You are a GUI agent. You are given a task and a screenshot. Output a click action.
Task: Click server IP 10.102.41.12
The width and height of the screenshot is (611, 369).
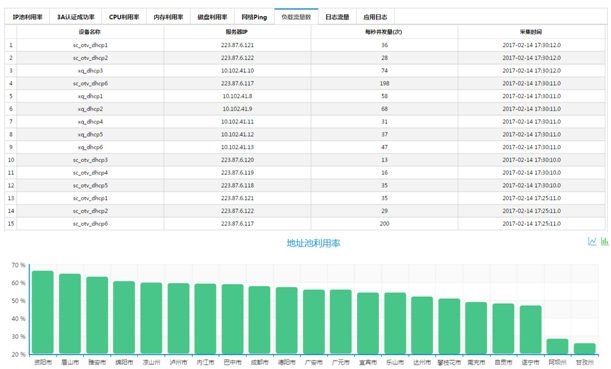(237, 134)
